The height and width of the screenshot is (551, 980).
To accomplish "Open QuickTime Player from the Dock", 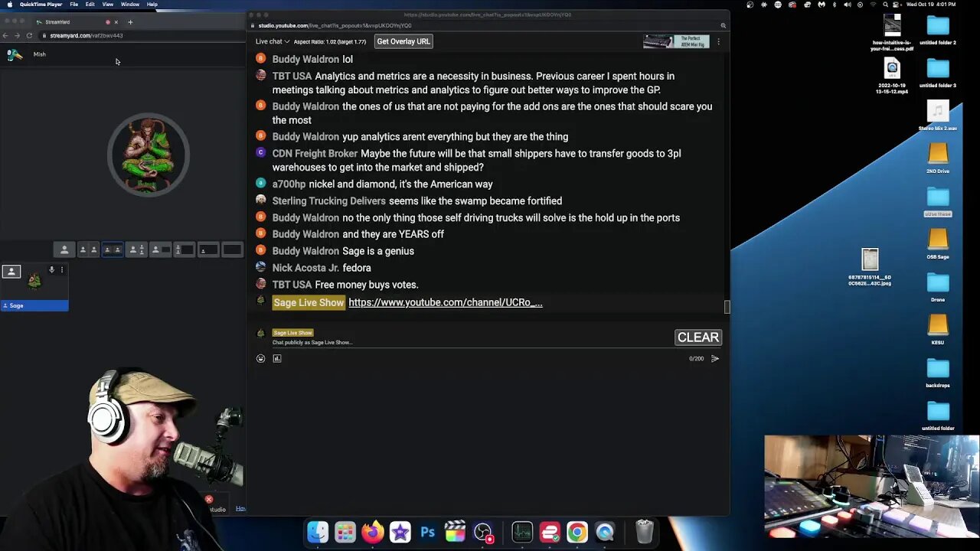I will coord(605,531).
